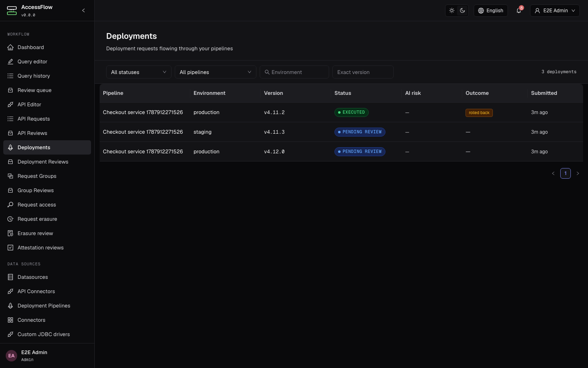This screenshot has height=368, width=588.
Task: Go to next page arrow
Action: click(578, 173)
